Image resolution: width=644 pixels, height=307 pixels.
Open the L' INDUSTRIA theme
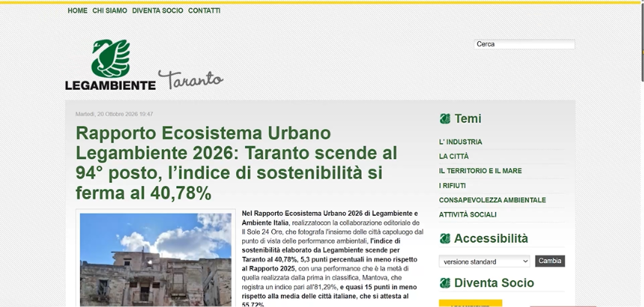(x=460, y=142)
